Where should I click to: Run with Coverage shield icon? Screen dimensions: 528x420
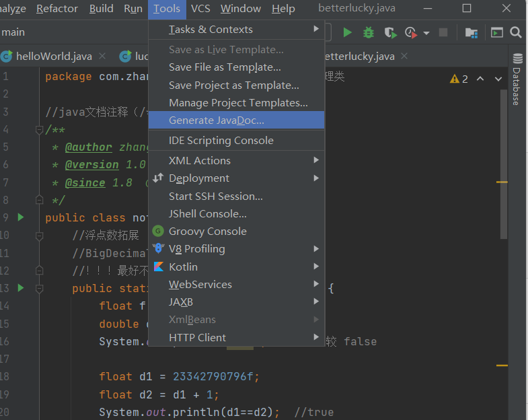[x=390, y=33]
